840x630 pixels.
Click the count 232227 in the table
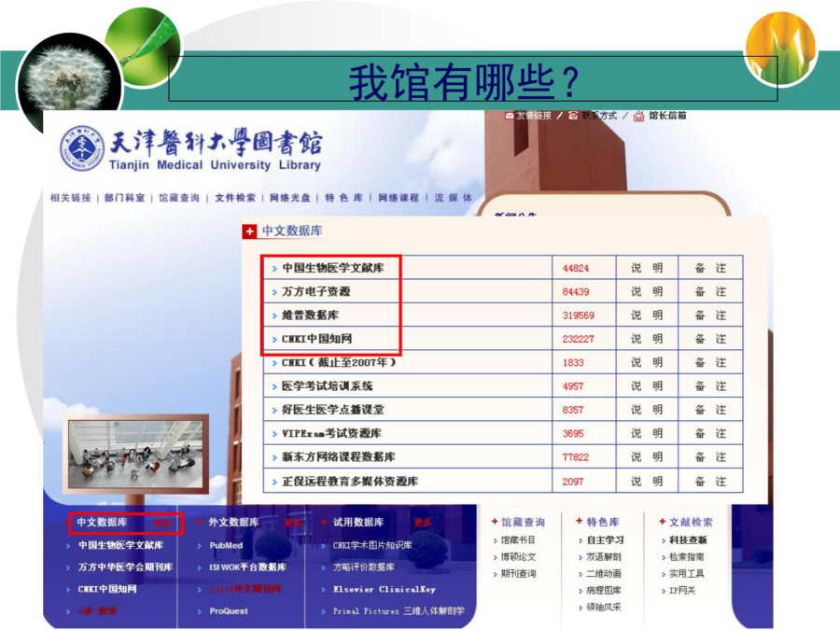click(579, 339)
